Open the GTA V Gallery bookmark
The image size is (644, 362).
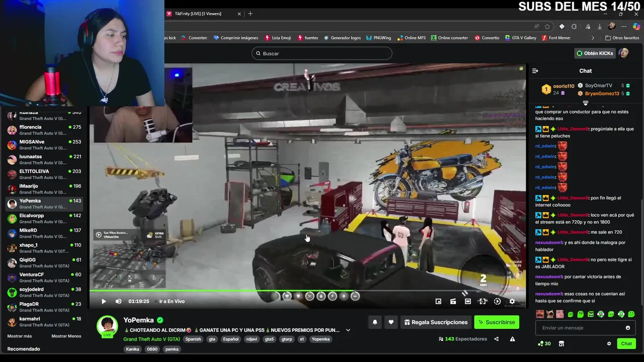click(x=520, y=38)
